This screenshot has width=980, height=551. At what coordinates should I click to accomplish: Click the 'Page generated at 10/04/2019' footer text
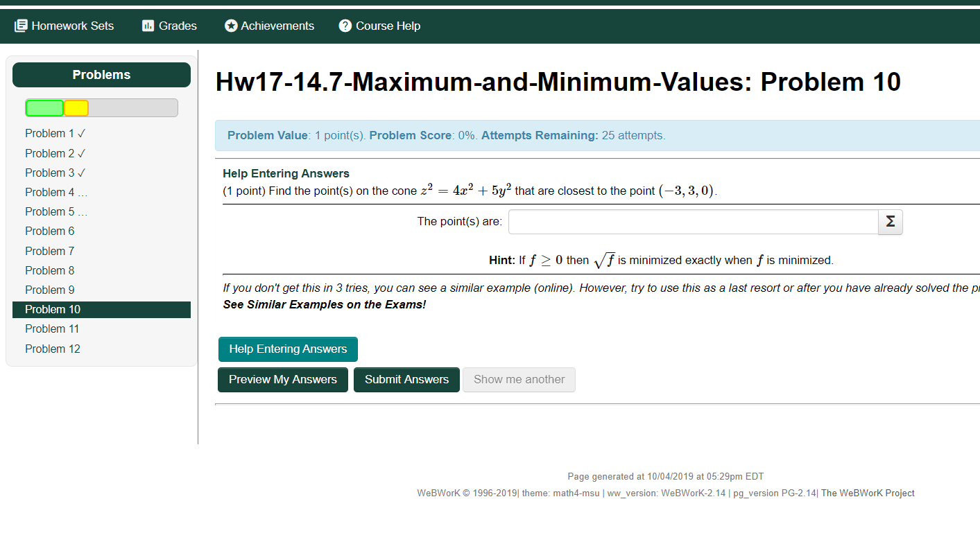point(666,477)
